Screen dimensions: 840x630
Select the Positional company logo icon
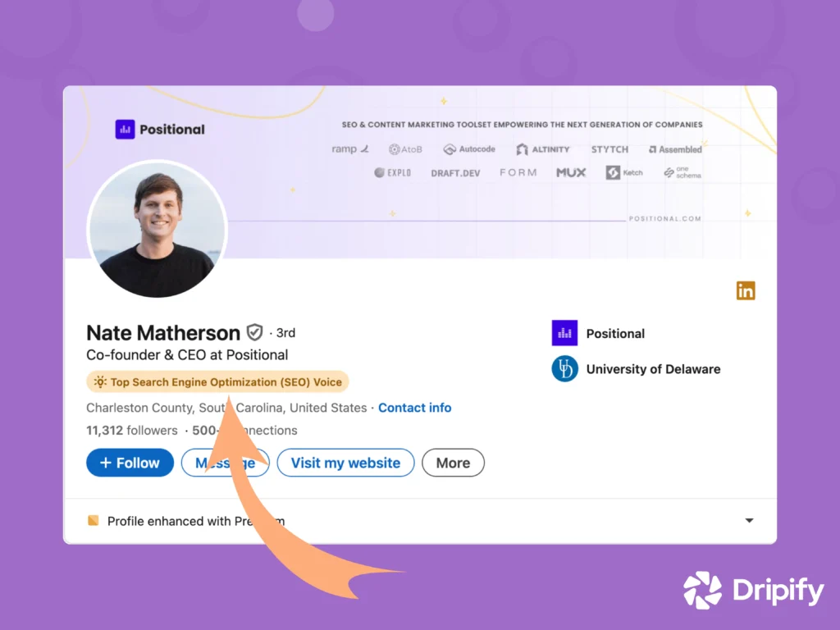(564, 333)
